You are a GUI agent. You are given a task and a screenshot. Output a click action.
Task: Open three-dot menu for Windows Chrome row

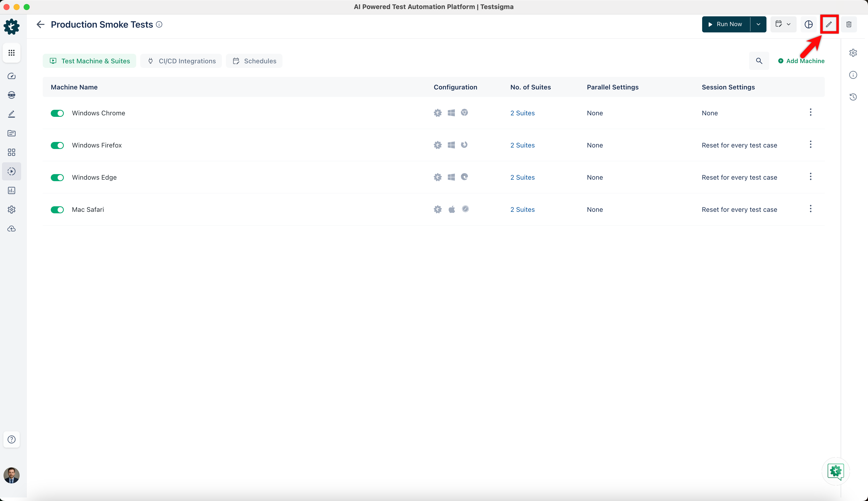click(x=810, y=113)
